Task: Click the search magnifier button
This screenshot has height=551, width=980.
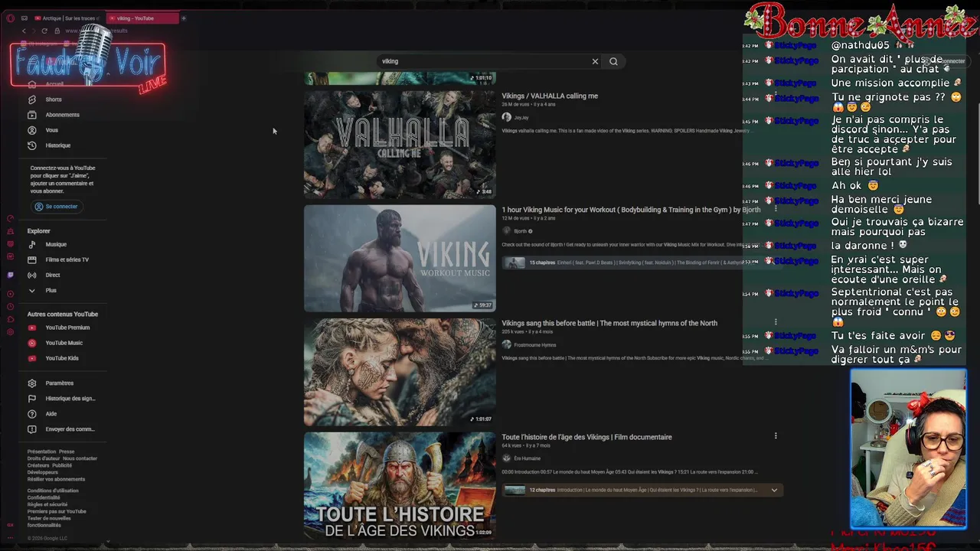Action: pyautogui.click(x=613, y=61)
